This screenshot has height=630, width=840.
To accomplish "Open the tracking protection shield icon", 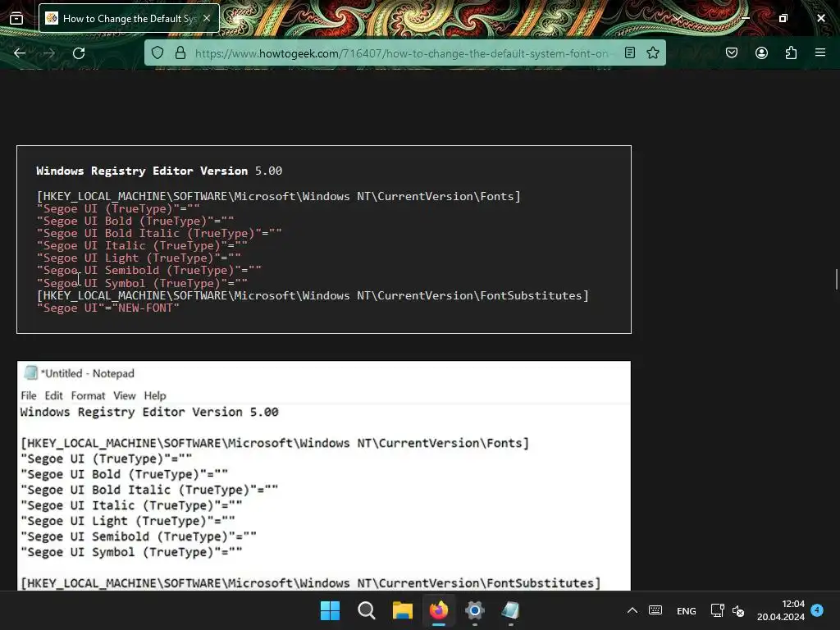I will coord(157,52).
